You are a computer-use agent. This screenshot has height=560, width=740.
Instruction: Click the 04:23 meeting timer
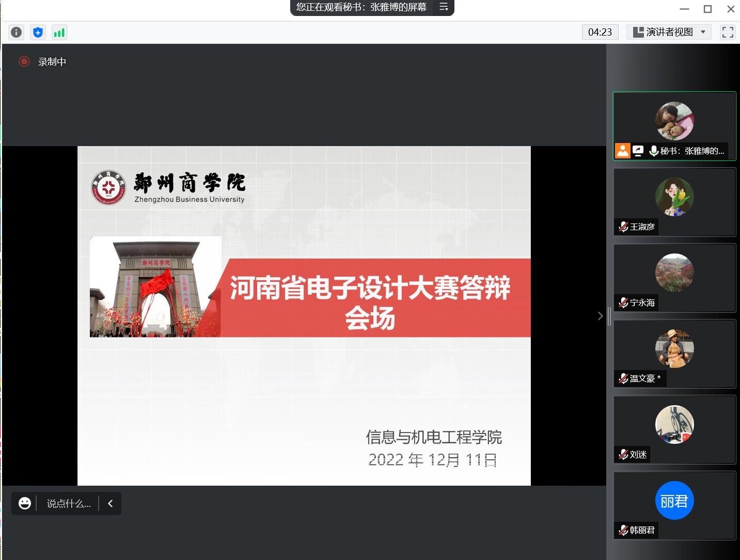(600, 32)
